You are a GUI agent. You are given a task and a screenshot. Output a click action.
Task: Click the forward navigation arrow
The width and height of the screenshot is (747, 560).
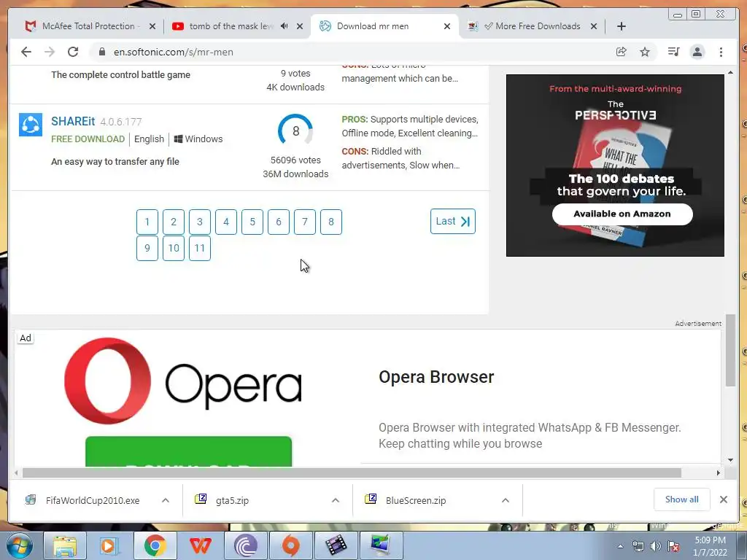tap(50, 52)
